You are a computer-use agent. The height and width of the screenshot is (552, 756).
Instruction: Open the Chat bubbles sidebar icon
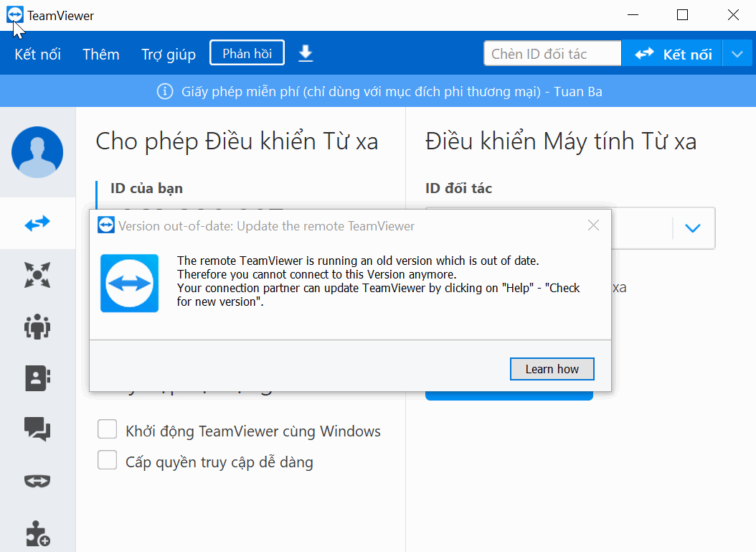click(37, 429)
